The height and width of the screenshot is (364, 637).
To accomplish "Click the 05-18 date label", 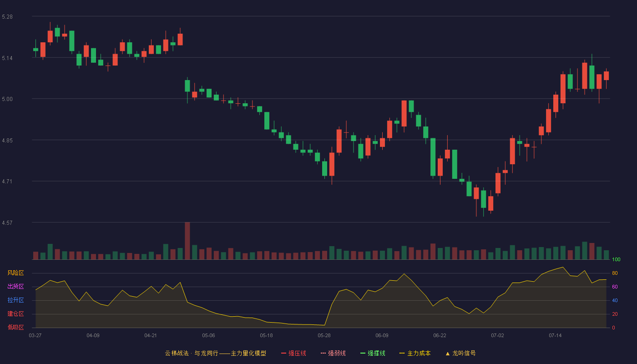I will click(266, 335).
